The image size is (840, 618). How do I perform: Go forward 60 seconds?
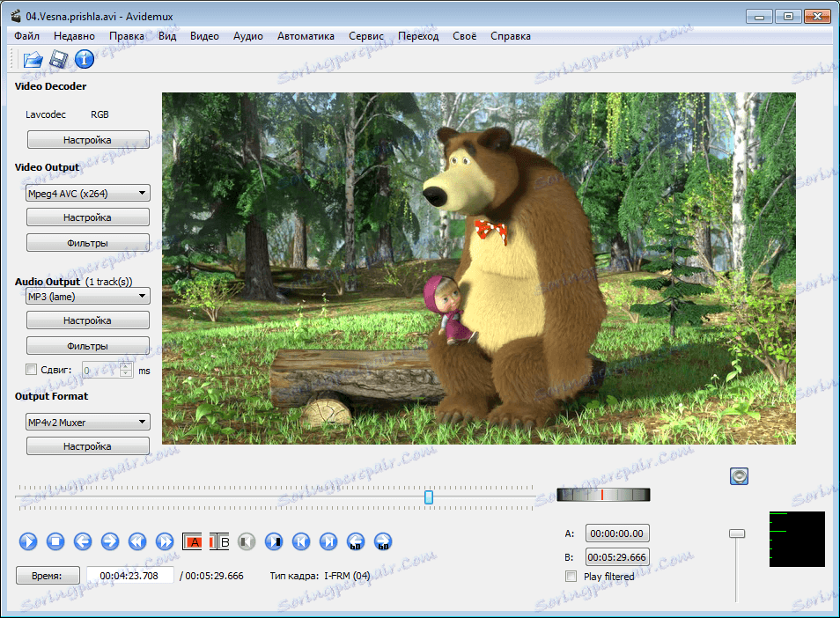[383, 541]
